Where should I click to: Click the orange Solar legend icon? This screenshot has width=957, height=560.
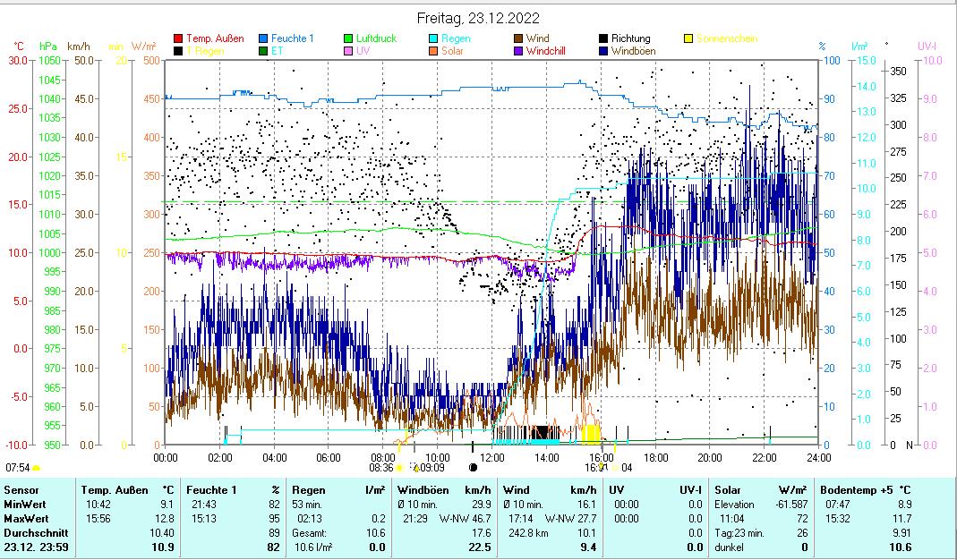click(433, 52)
